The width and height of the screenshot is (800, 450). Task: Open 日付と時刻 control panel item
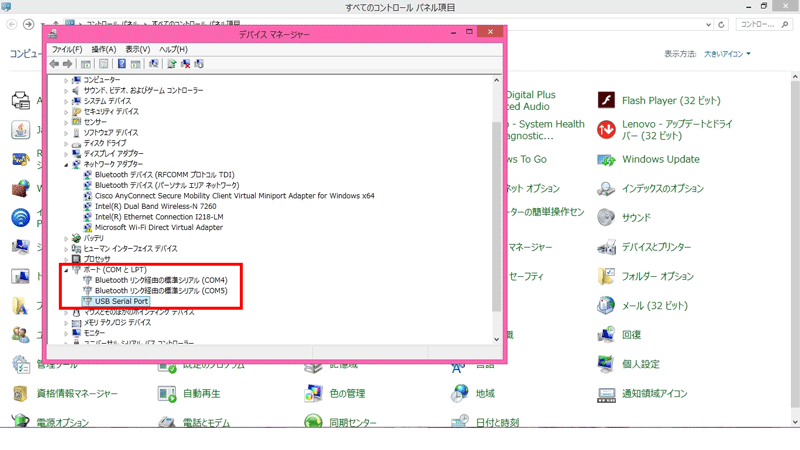[485, 421]
